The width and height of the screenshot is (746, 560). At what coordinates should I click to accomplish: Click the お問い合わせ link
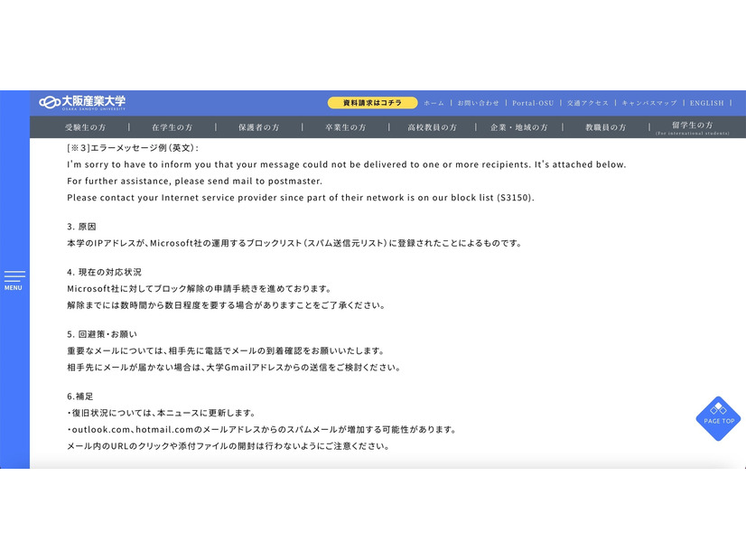477,103
